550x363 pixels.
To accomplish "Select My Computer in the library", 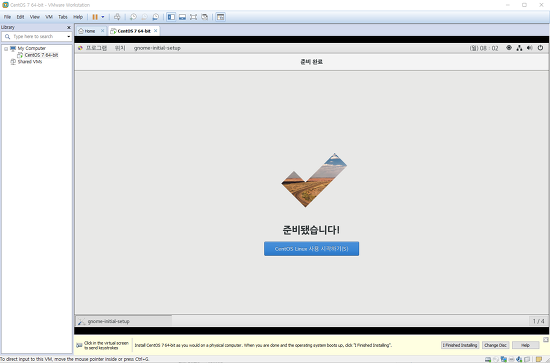I will click(x=32, y=48).
